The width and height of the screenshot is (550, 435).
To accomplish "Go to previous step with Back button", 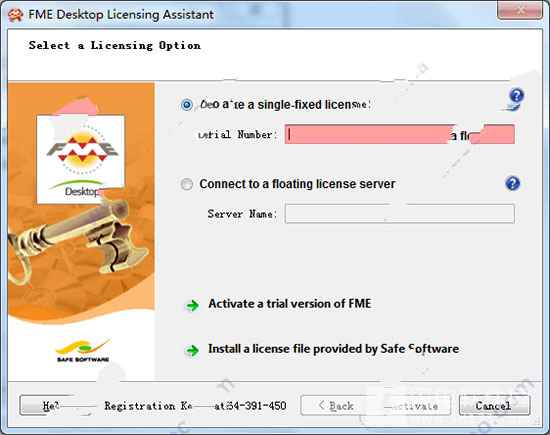I will 336,406.
